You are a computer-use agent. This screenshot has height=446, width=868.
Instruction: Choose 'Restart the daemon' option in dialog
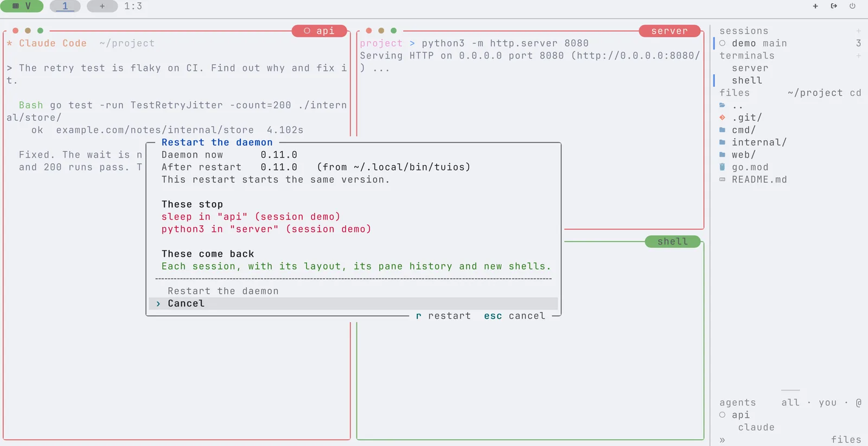point(353,291)
